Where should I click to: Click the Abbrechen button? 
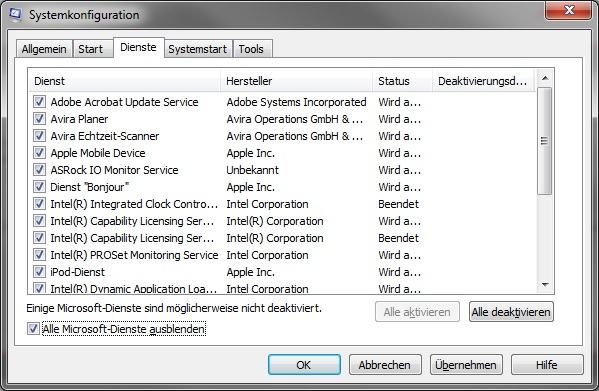point(385,365)
